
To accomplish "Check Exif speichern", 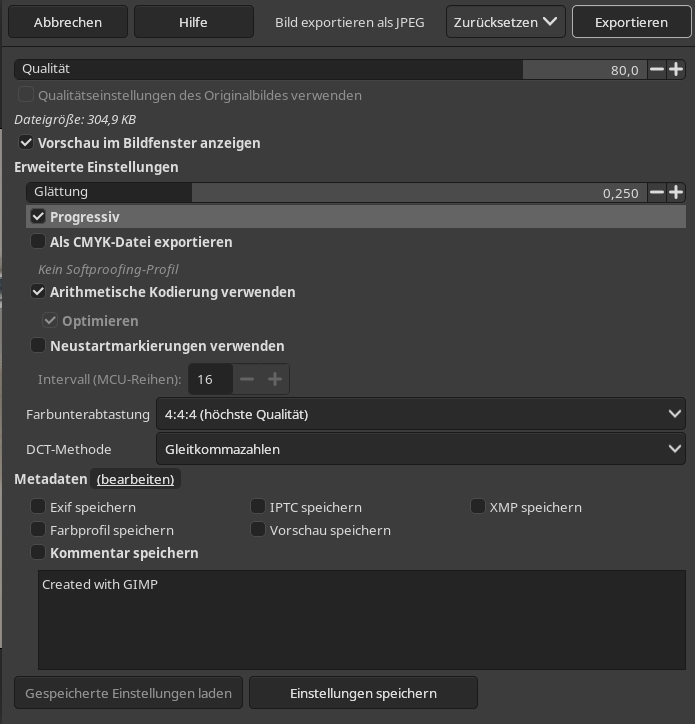I will pos(38,507).
